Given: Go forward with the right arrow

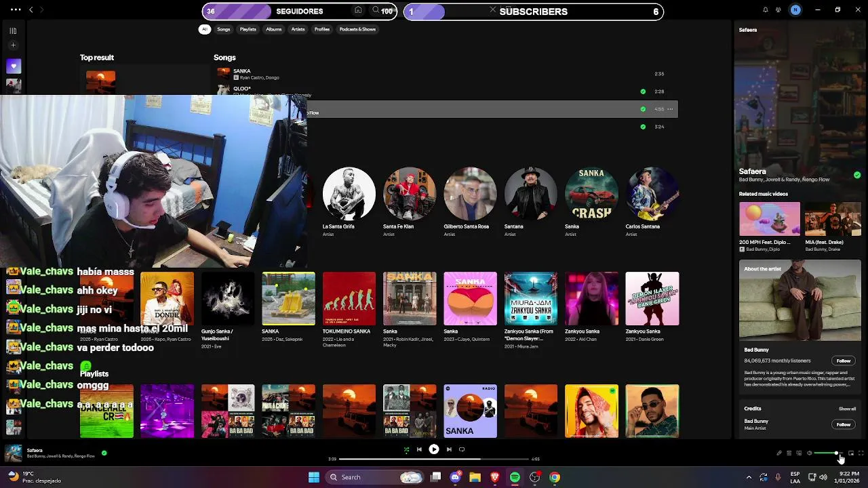Looking at the screenshot, I should point(41,10).
